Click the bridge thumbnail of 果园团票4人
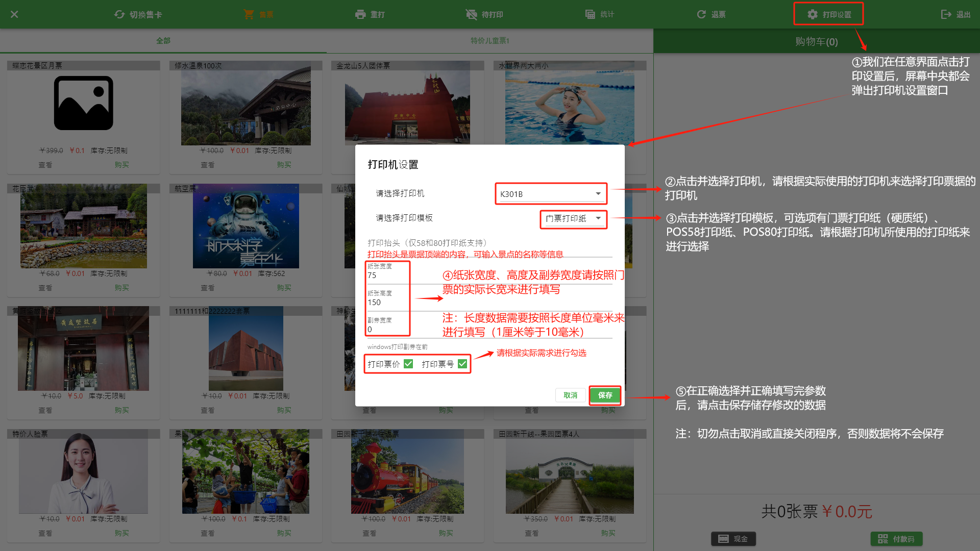 click(x=570, y=471)
